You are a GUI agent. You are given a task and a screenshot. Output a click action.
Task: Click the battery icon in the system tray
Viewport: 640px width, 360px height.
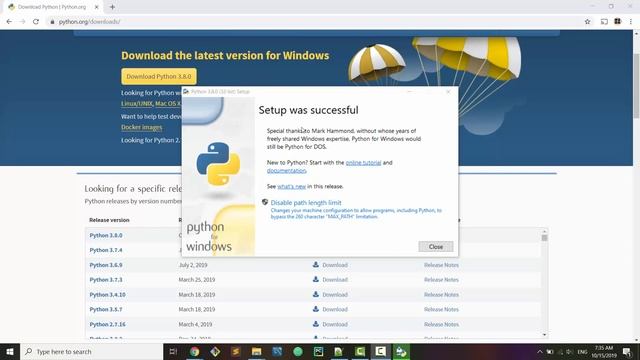[550, 351]
